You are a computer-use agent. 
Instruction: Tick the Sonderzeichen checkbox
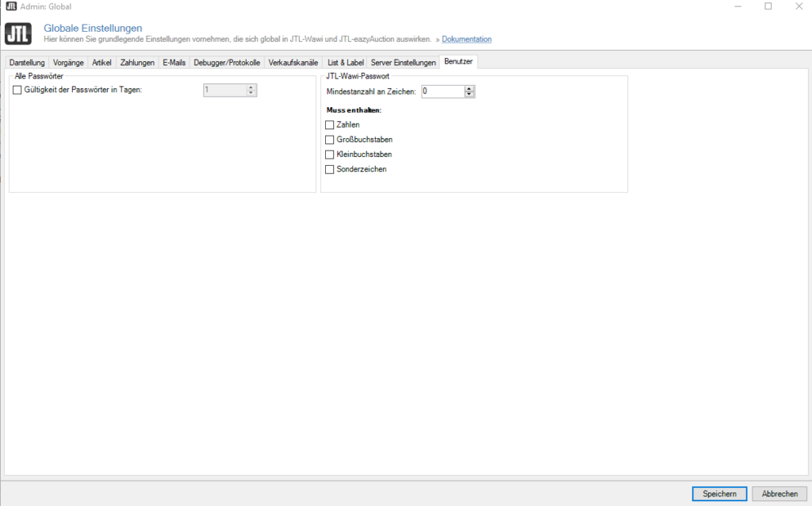point(330,170)
